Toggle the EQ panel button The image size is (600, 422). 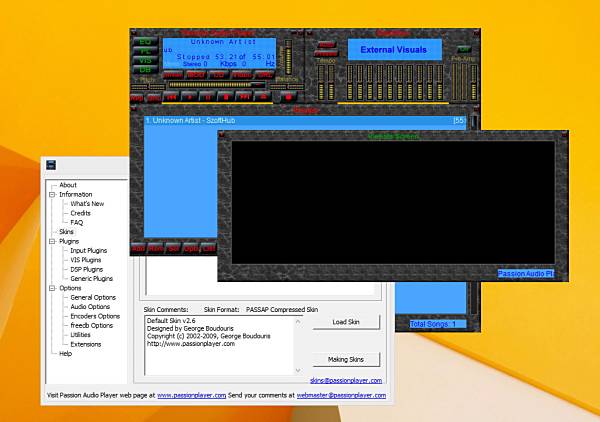pos(144,41)
